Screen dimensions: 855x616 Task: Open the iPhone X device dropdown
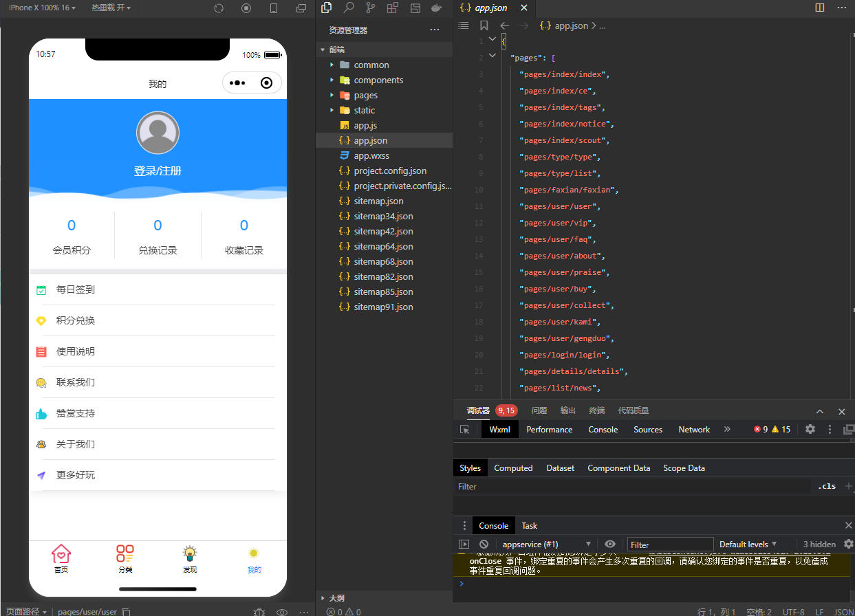coord(39,8)
